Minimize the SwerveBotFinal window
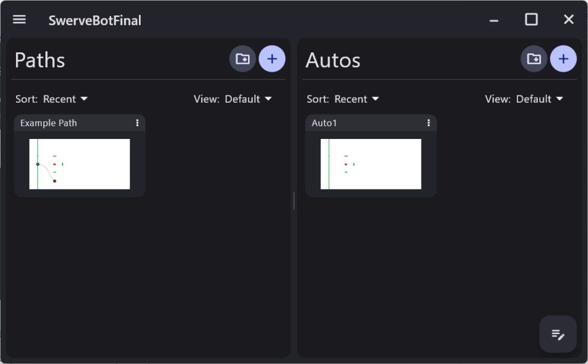This screenshot has width=588, height=364. tap(494, 20)
